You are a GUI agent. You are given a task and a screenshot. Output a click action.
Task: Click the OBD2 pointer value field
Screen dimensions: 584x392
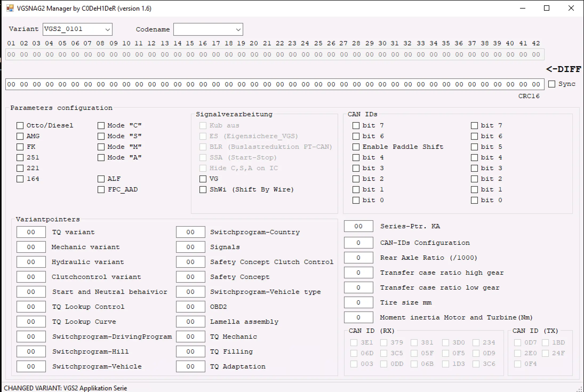point(190,307)
